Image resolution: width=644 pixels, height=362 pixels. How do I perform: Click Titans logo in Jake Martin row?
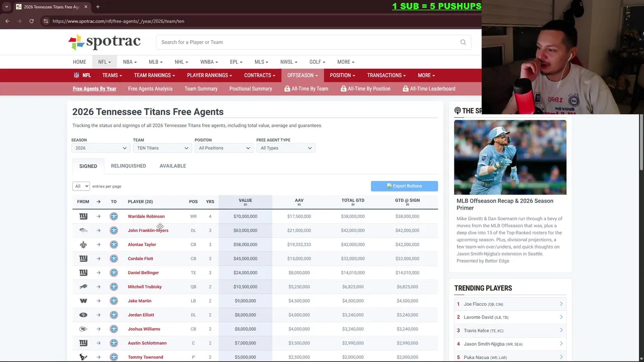point(114,301)
